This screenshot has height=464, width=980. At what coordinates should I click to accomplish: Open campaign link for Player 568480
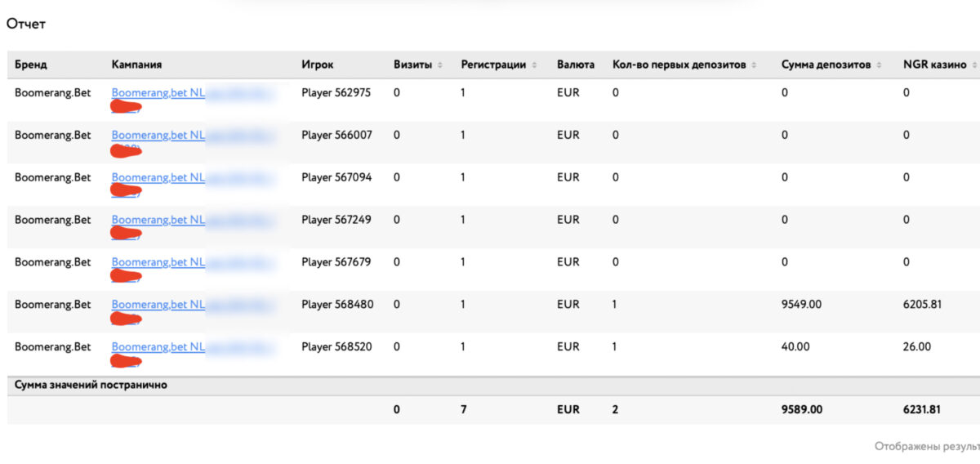coord(158,304)
